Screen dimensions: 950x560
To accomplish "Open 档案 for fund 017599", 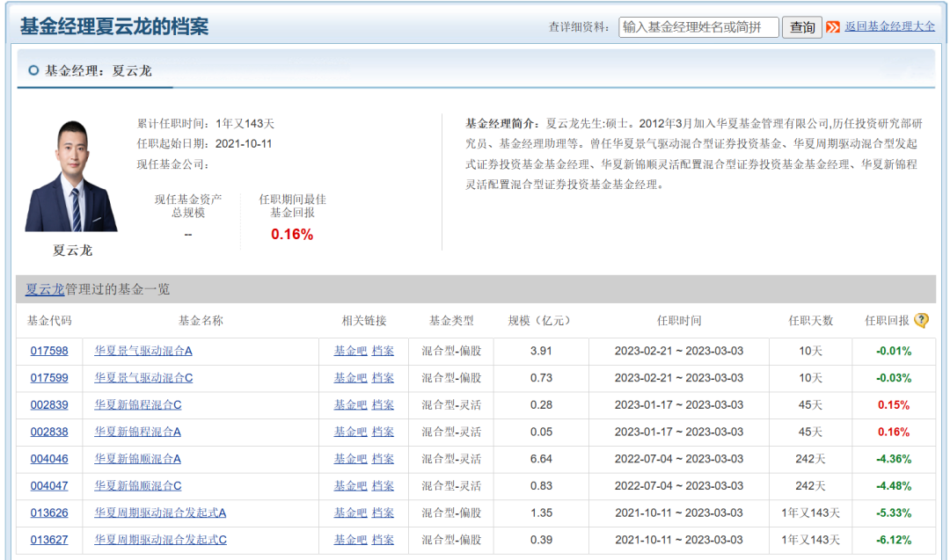I will pyautogui.click(x=383, y=378).
